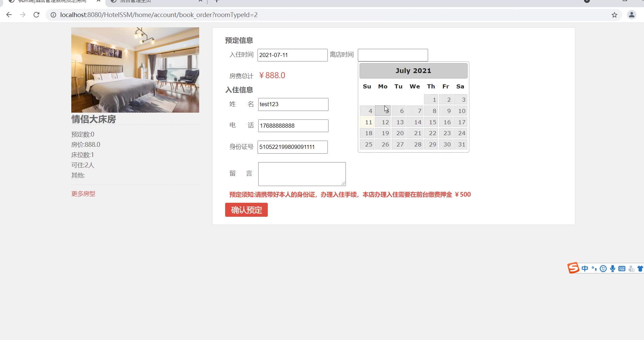Viewport: 644px width, 340px height.
Task: Toggle the Sogou punctuation mode icon
Action: point(594,269)
